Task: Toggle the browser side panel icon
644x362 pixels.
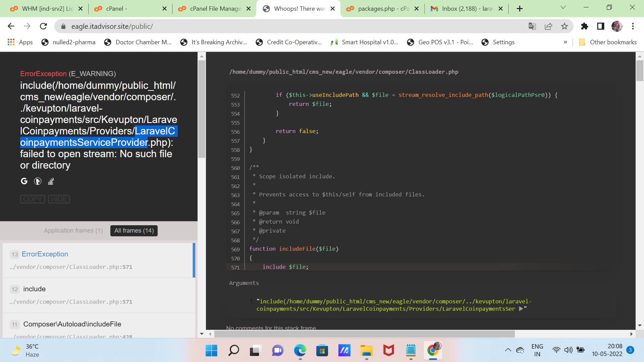Action: tap(601, 26)
